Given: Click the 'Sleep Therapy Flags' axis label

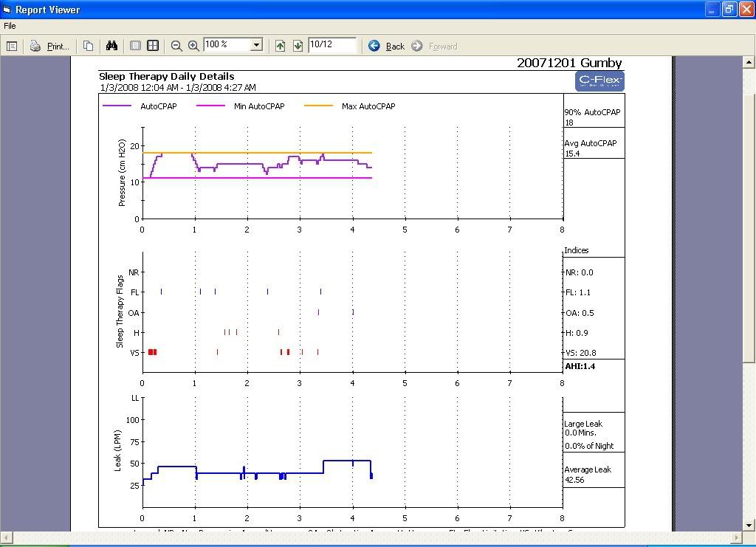Looking at the screenshot, I should (120, 312).
